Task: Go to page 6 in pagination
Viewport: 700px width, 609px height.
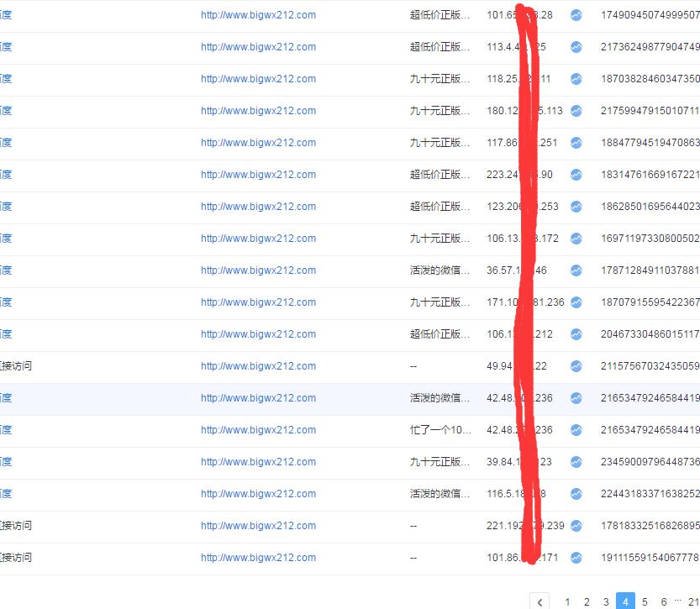Action: pos(664,602)
